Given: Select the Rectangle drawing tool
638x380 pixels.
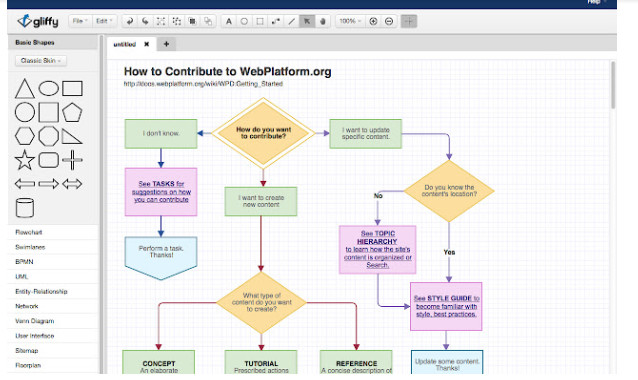Looking at the screenshot, I should pyautogui.click(x=260, y=21).
